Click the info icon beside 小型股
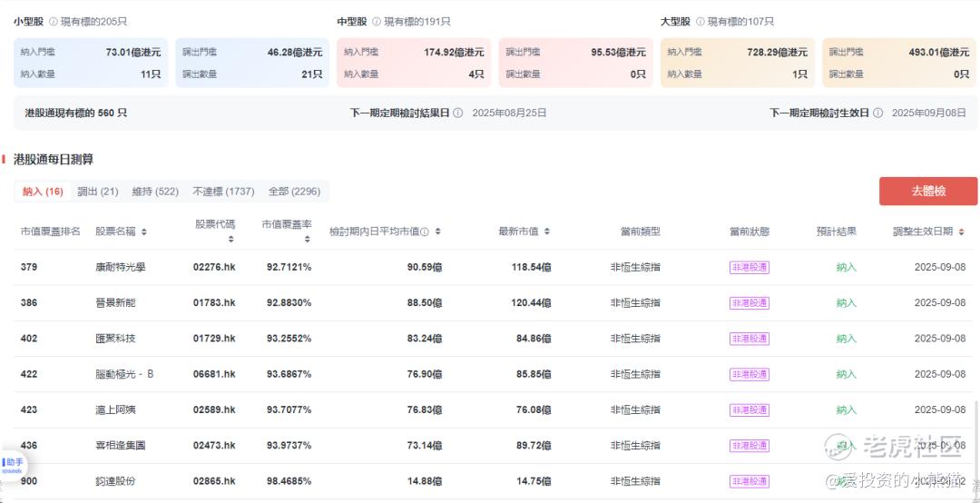 (54, 22)
